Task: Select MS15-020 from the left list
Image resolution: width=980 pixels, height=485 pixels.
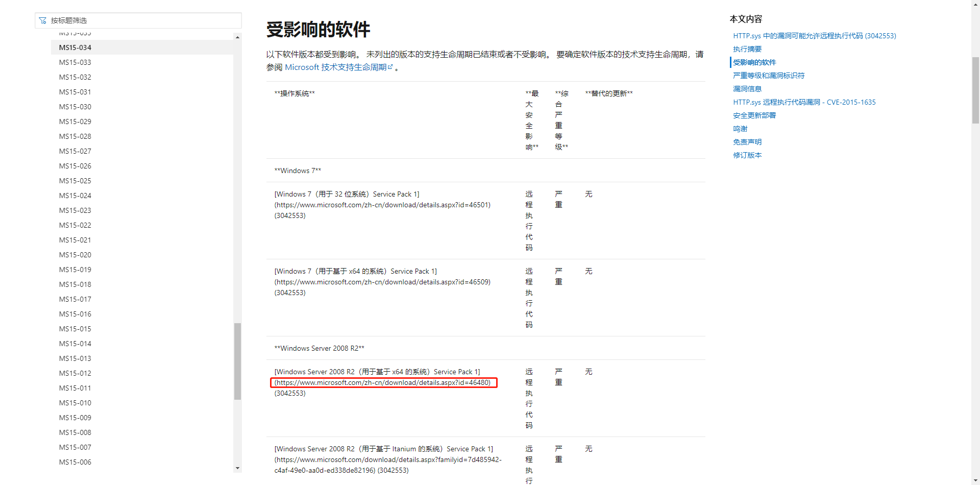Action: click(x=75, y=254)
